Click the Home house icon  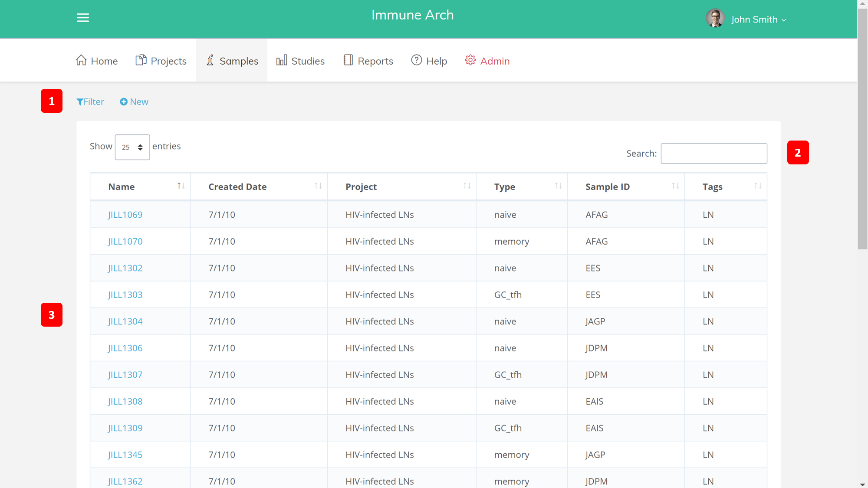tap(81, 60)
